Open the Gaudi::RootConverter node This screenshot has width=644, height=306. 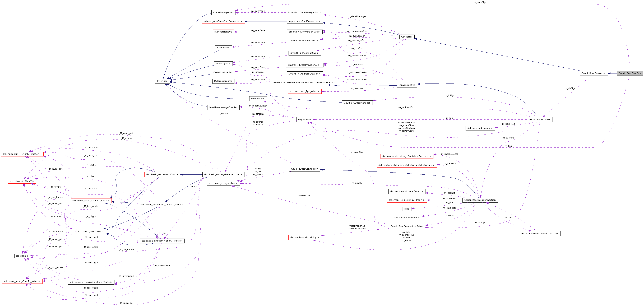point(594,73)
